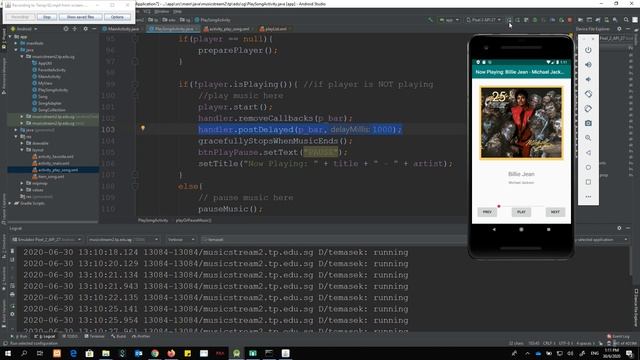The width and height of the screenshot is (640, 360).
Task: Rotate the emulator right
Action: [588, 109]
